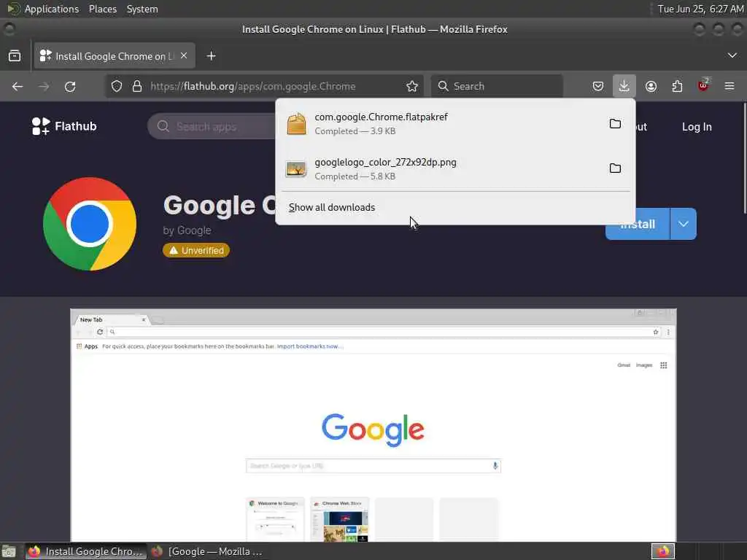This screenshot has height=560, width=747.
Task: Open the extensions puzzle icon
Action: (677, 86)
